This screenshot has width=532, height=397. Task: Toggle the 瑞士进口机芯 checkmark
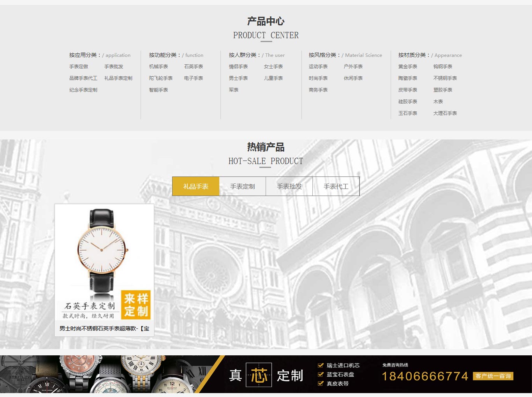(x=321, y=365)
